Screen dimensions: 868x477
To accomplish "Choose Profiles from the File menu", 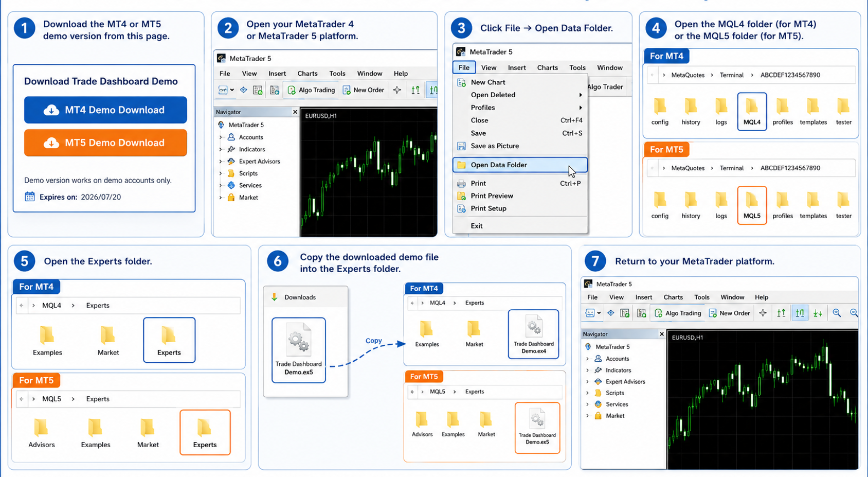I will click(520, 108).
